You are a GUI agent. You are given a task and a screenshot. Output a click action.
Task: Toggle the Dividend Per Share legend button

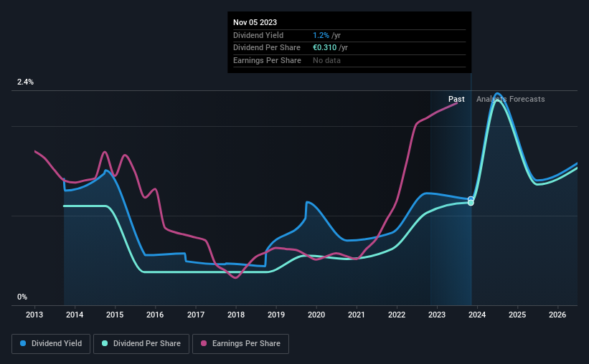pyautogui.click(x=141, y=344)
